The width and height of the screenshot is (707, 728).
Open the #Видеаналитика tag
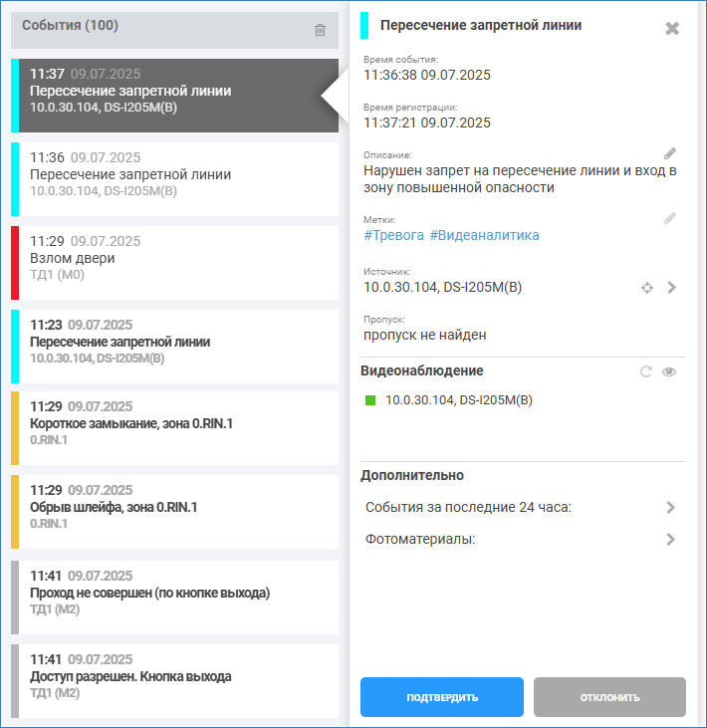click(484, 235)
